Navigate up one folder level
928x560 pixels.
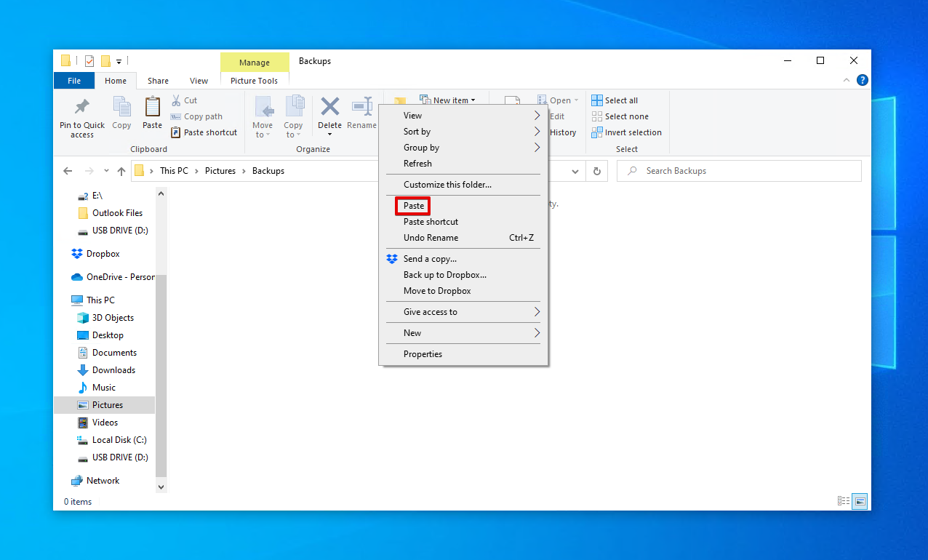(121, 170)
